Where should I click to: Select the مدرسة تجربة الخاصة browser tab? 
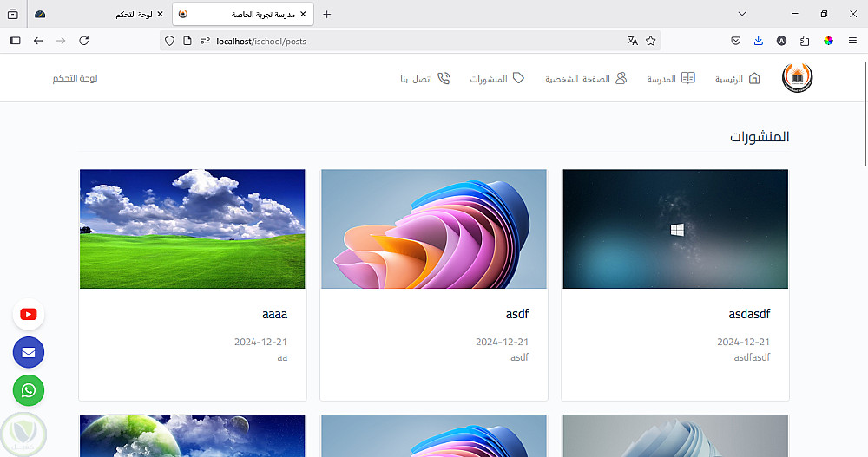[243, 15]
